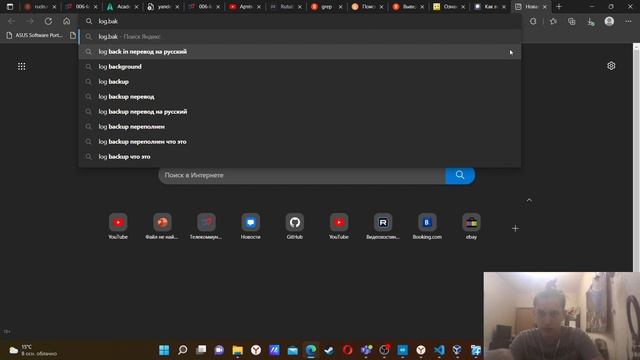Open Steam from the taskbar
The width and height of the screenshot is (640, 360).
pos(329,350)
